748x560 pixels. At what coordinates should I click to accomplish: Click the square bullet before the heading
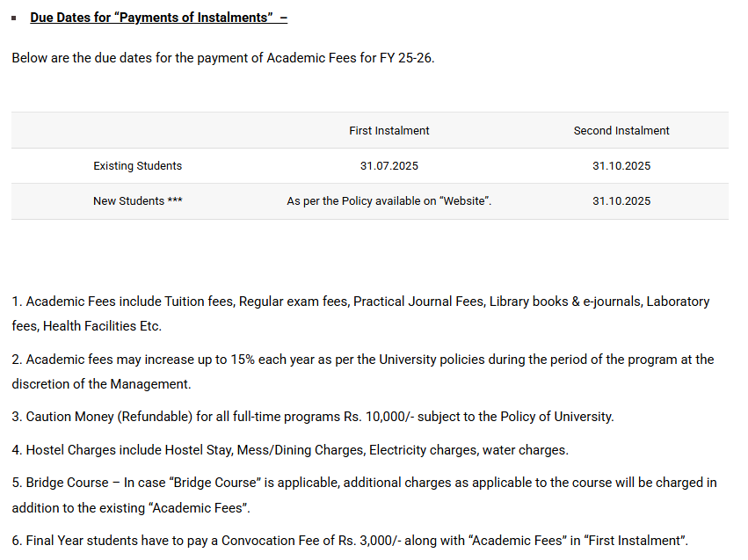14,18
